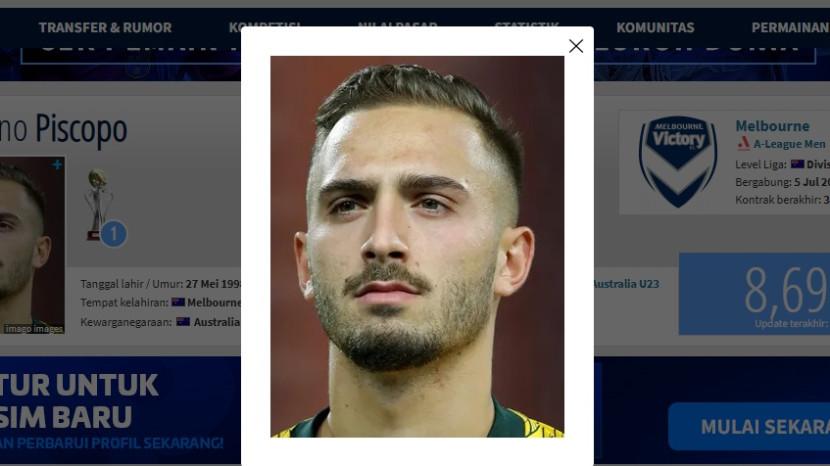830x466 pixels.
Task: Click the blue market value box
Action: click(754, 294)
